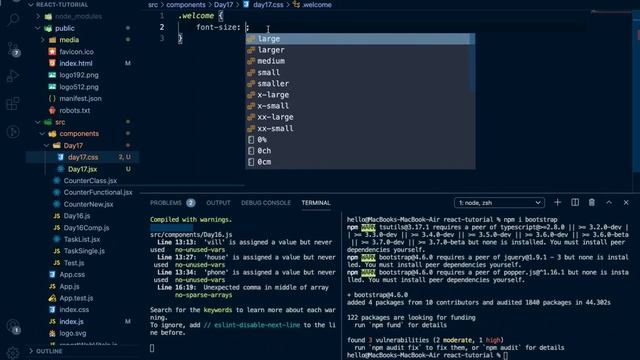Open index.html file
Screen dimensions: 640x360
coord(76,63)
